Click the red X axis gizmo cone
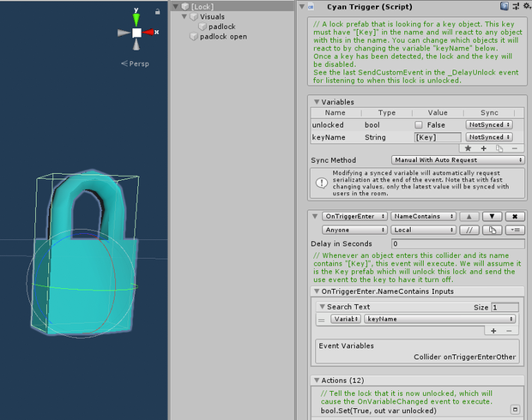The image size is (532, 420). (x=148, y=33)
